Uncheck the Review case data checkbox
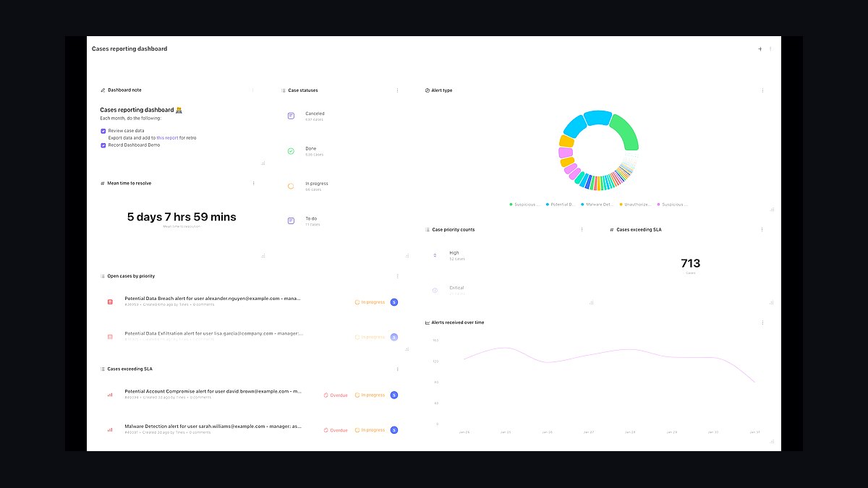This screenshot has height=488, width=868. coord(103,131)
